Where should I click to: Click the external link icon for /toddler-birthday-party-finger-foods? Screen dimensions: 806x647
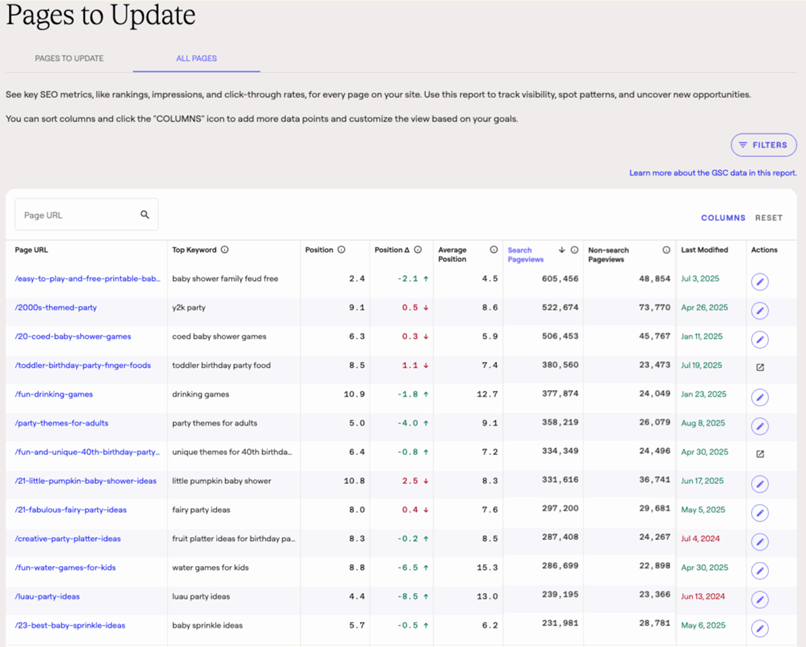click(x=760, y=368)
